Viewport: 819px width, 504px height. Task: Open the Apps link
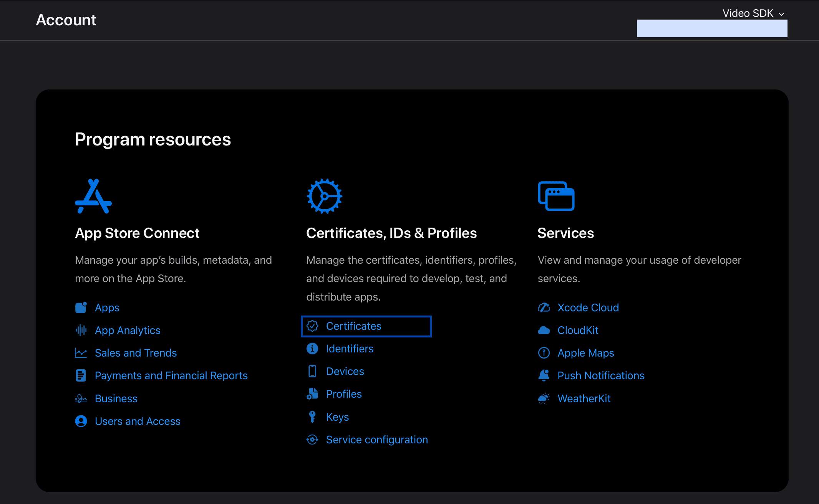[x=107, y=307]
